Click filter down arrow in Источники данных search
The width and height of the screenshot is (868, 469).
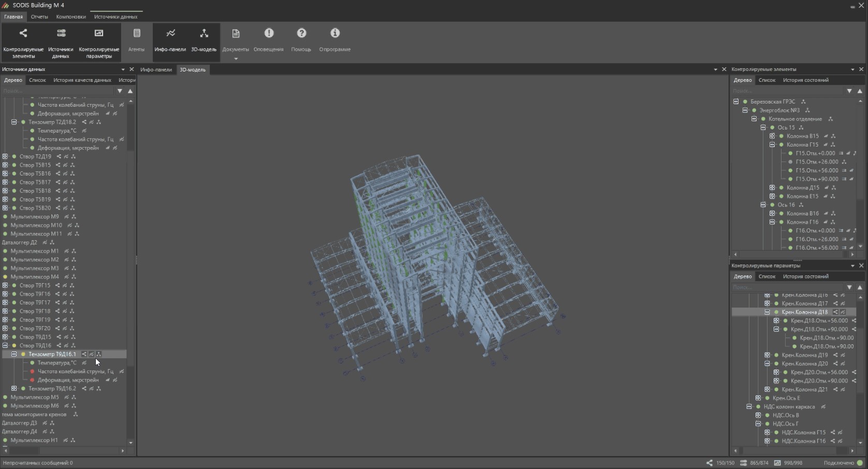[x=120, y=91]
